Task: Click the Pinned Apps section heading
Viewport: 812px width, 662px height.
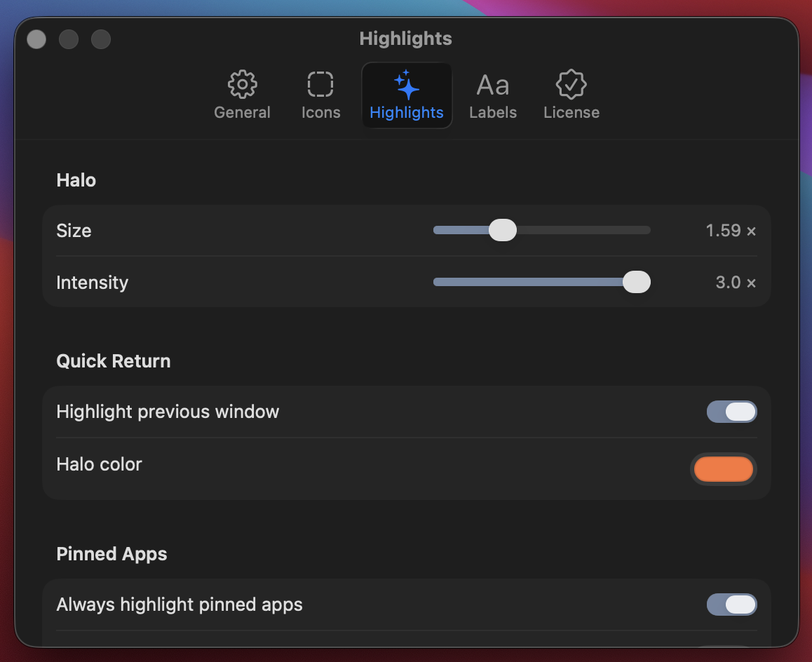Action: tap(112, 554)
